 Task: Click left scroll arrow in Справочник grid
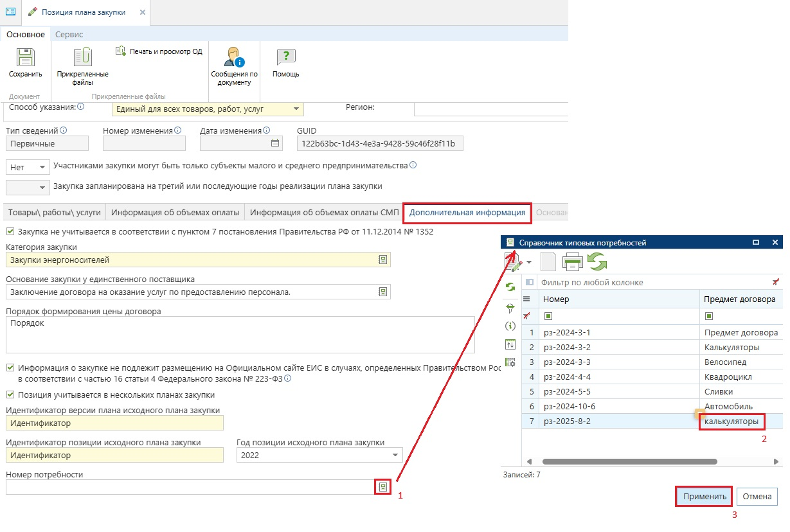click(528, 461)
